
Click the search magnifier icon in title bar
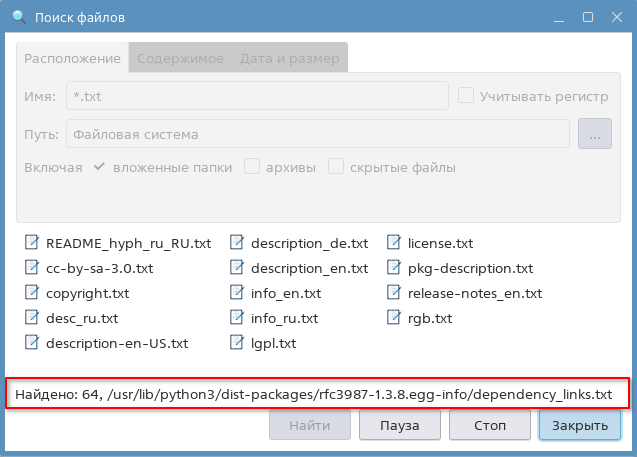18,17
